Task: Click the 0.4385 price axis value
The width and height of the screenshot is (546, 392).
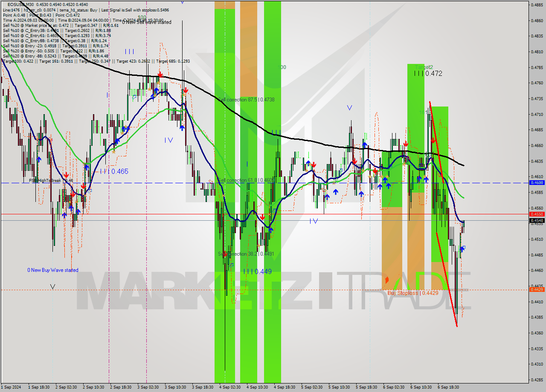Action: point(537,317)
